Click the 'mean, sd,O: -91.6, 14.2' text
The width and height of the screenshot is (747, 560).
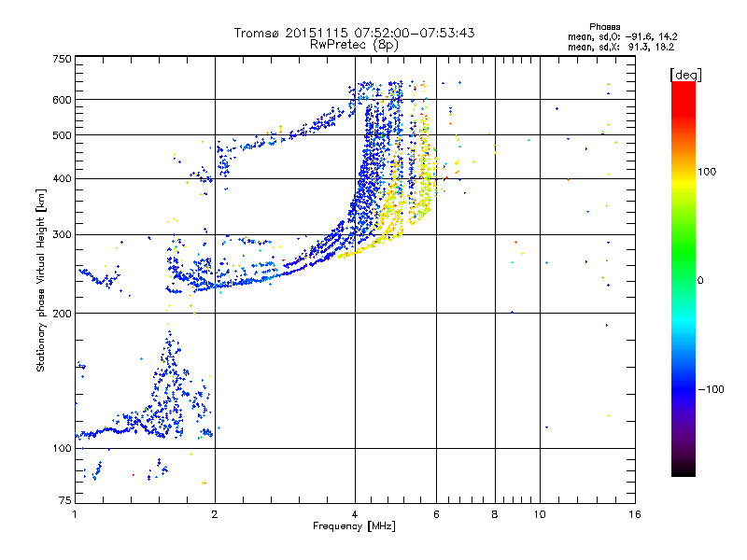pyautogui.click(x=622, y=36)
